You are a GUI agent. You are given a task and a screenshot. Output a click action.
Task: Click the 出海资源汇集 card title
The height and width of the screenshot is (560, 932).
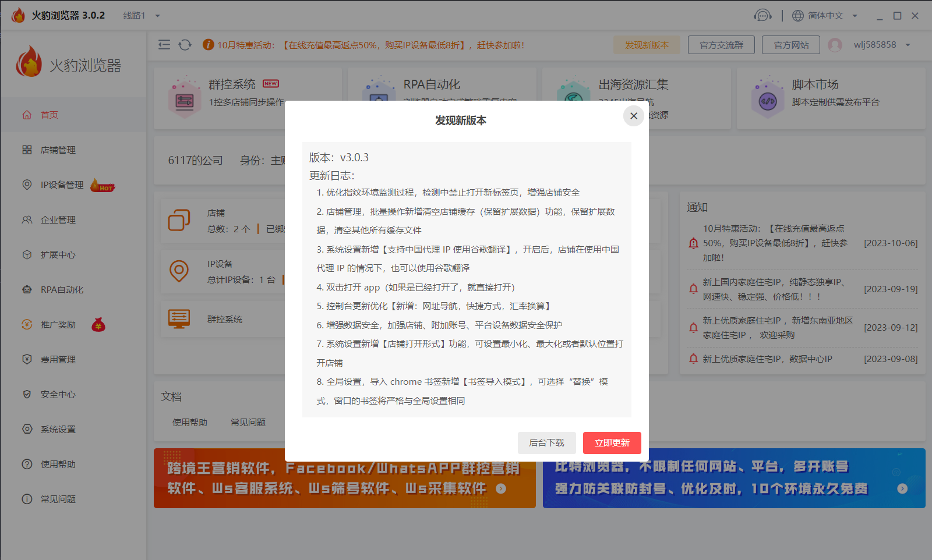634,84
